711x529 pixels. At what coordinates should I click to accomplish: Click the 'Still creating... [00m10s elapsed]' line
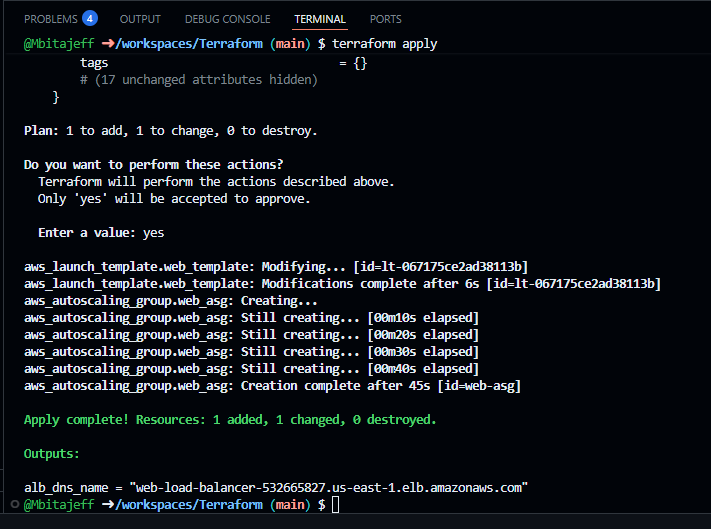tap(251, 318)
